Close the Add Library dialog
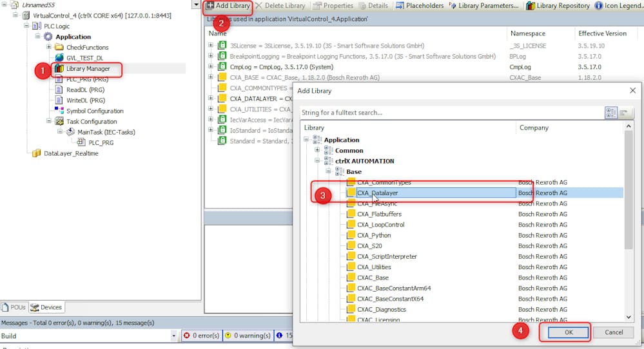Image resolution: width=644 pixels, height=349 pixels. click(x=632, y=91)
